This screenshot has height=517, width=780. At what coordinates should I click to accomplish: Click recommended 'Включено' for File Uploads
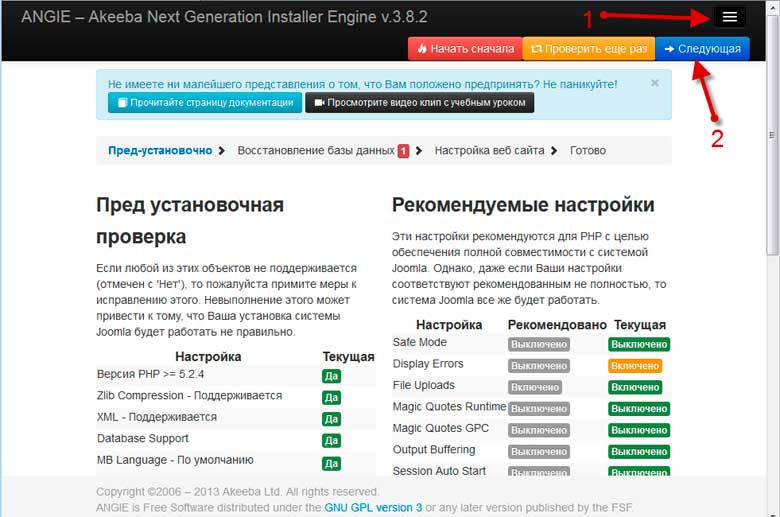point(535,387)
